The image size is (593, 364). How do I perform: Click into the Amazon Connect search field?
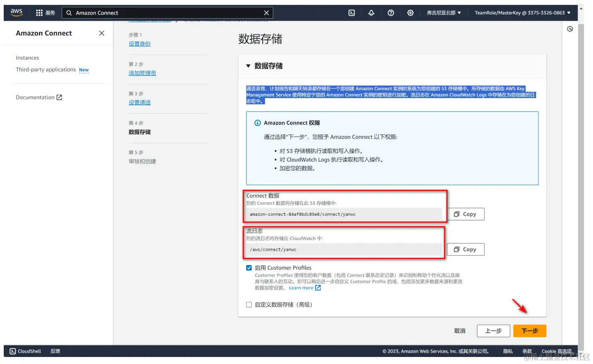(167, 13)
